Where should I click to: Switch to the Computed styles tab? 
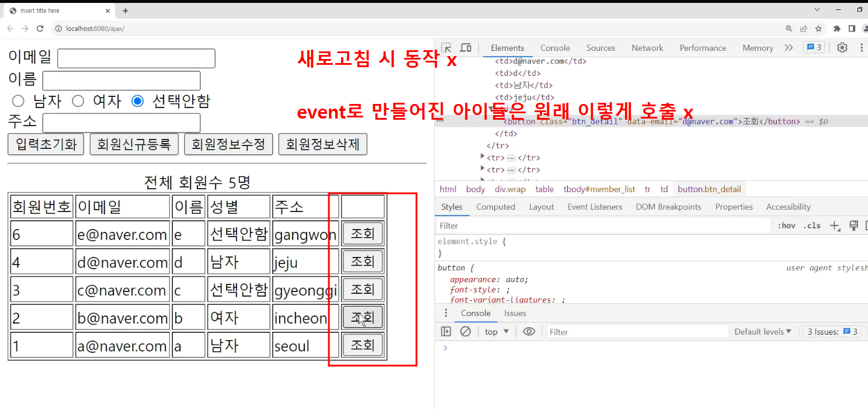click(x=495, y=207)
